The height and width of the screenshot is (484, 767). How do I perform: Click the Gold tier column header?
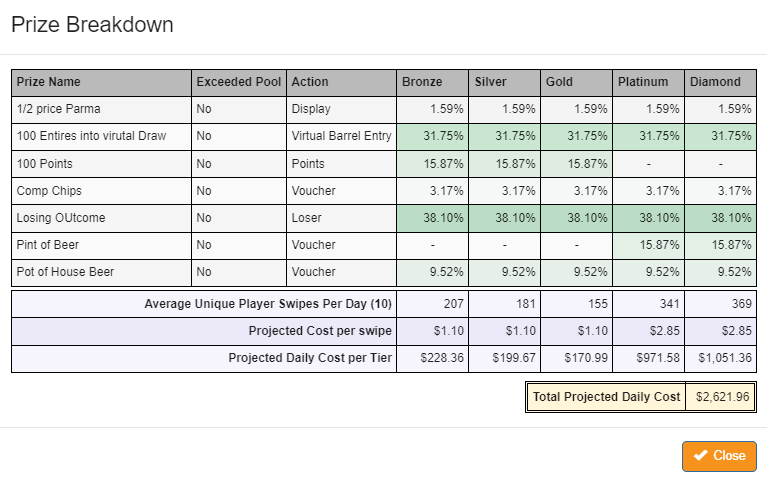click(560, 82)
